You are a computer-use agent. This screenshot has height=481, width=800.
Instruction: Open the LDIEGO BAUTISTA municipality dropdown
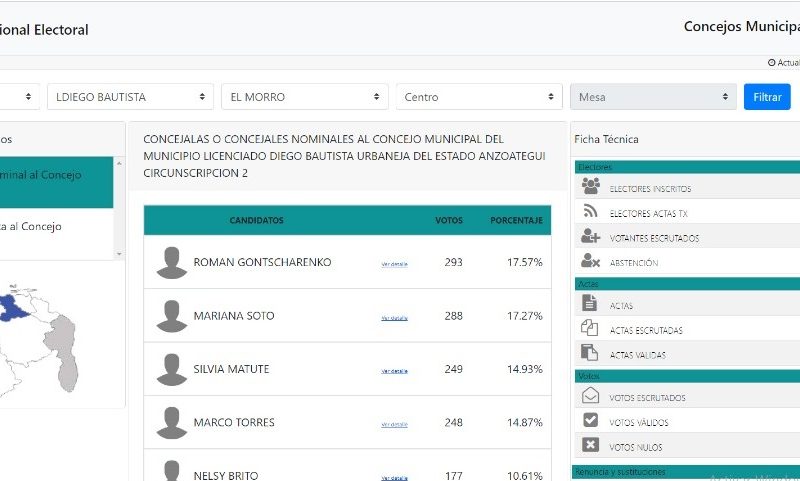coord(130,96)
